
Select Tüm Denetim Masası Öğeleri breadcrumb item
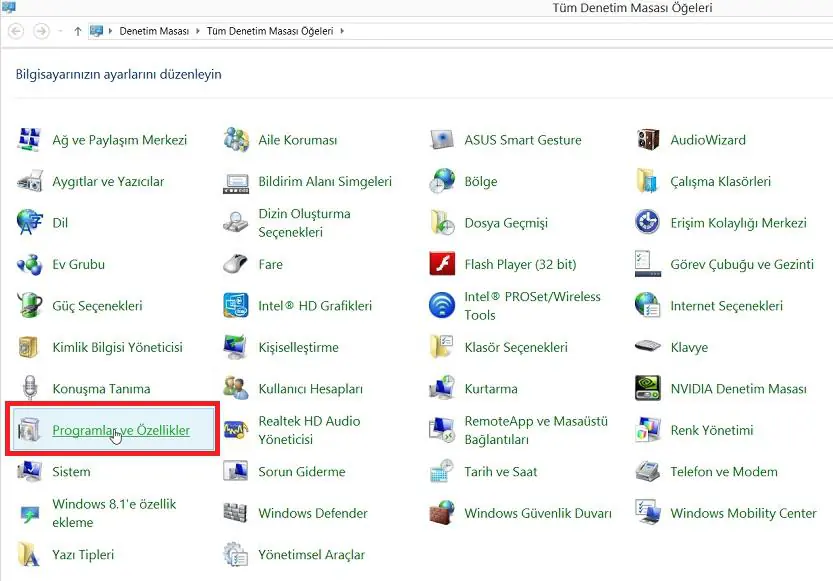[270, 31]
